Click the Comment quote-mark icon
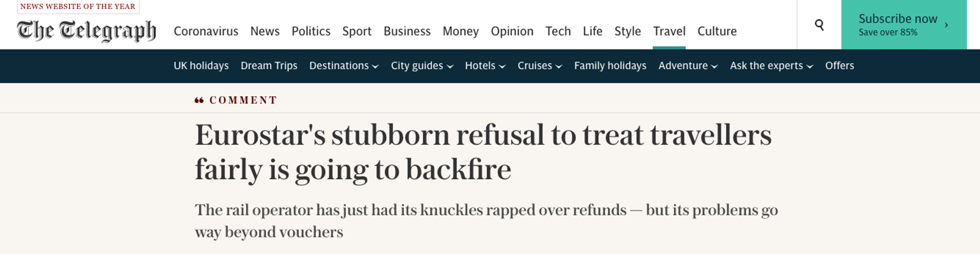The width and height of the screenshot is (980, 254). point(199,100)
